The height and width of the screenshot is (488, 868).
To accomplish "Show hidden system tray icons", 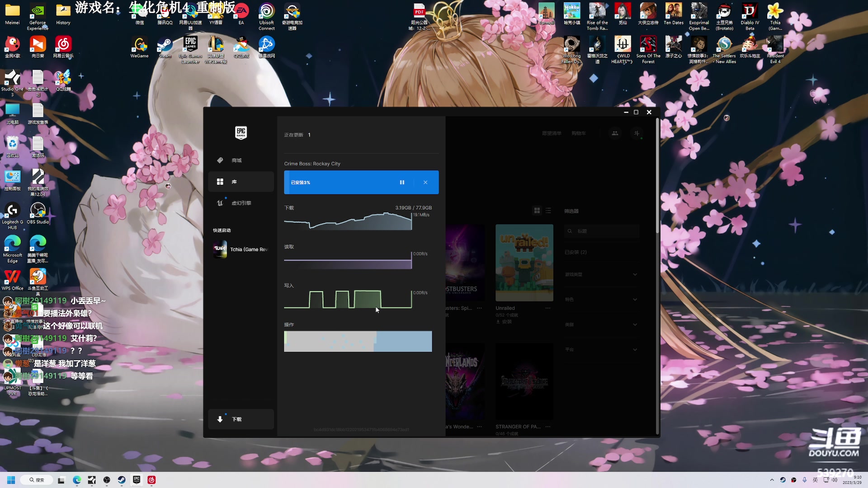I will pos(772,480).
